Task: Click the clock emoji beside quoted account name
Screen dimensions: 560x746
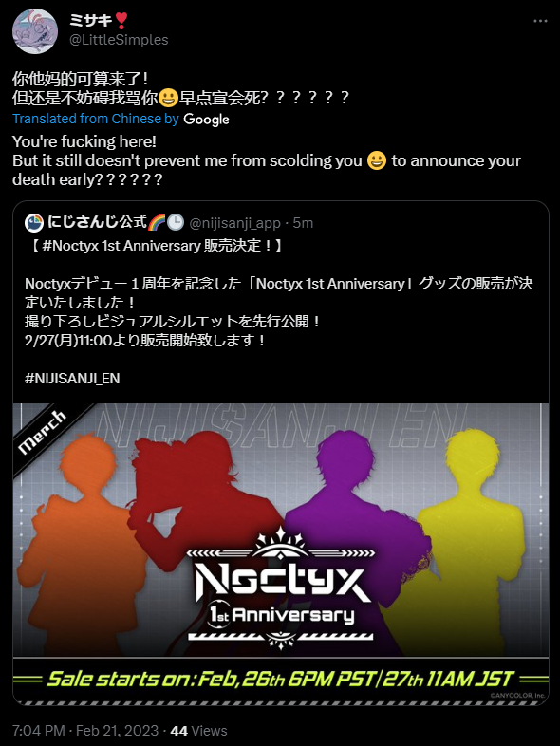Action: point(176,222)
